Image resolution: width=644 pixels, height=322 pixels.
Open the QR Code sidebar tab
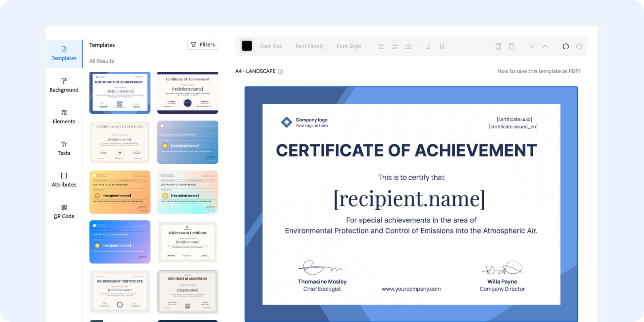coord(64,212)
